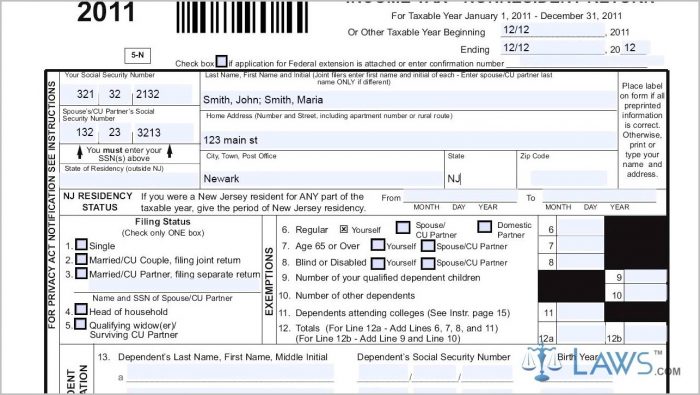
Task: Click Home Address field 123 main st
Action: pos(409,140)
